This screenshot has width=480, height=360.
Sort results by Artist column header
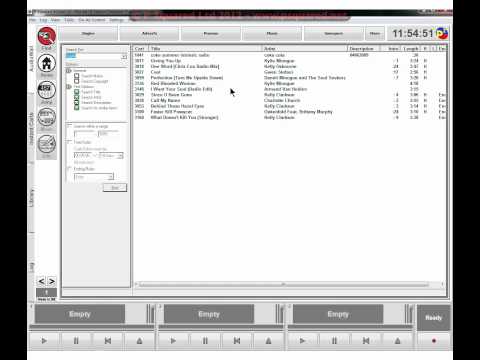(305, 49)
